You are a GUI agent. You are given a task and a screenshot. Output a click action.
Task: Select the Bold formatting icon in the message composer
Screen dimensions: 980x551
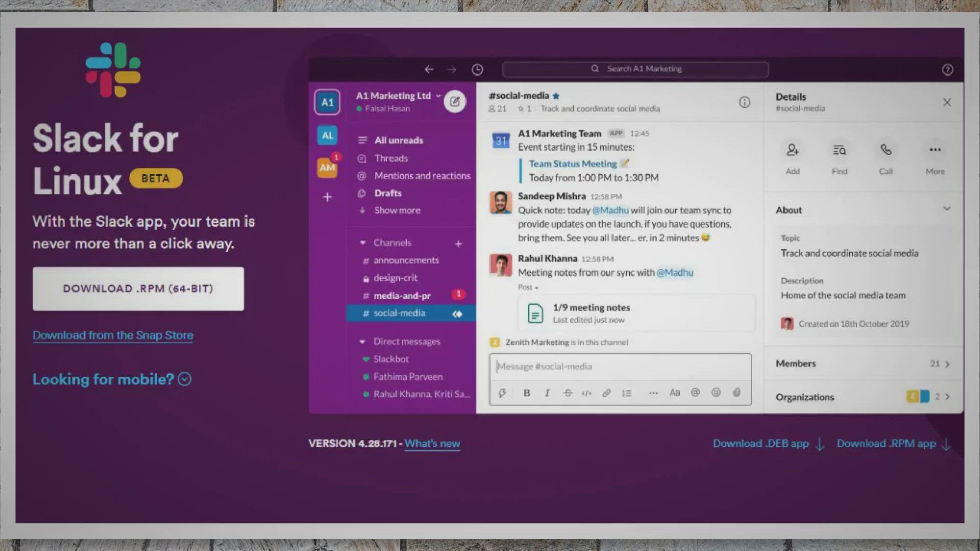[x=526, y=393]
